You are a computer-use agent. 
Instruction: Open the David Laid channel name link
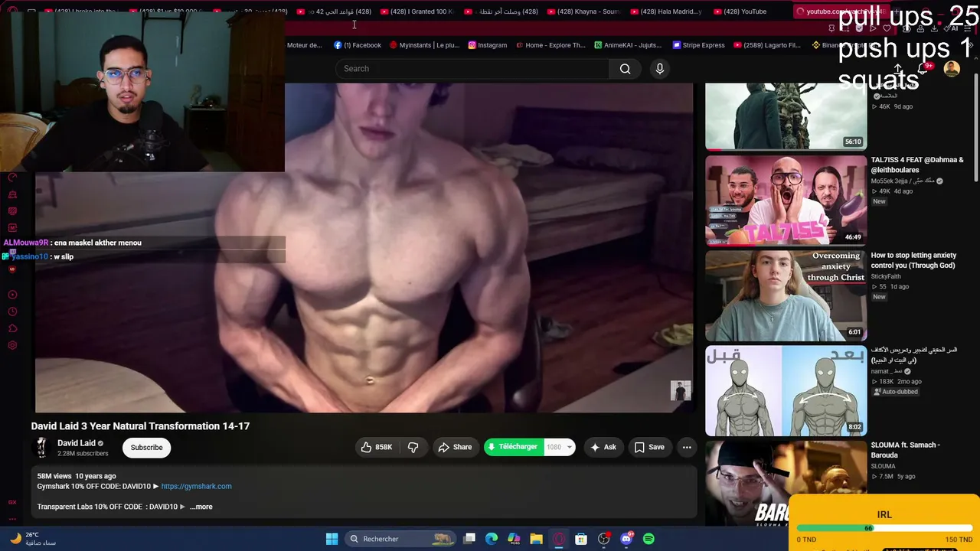pos(77,443)
